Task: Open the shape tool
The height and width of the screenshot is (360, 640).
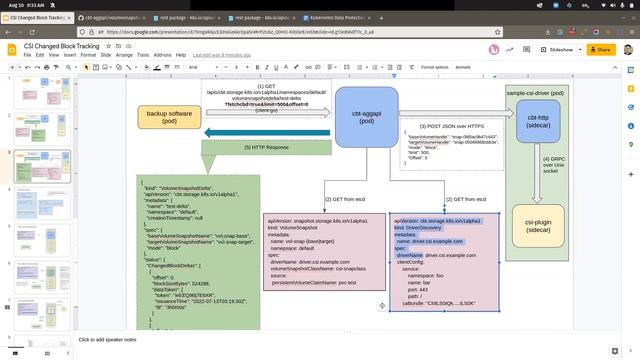Action: [x=119, y=67]
